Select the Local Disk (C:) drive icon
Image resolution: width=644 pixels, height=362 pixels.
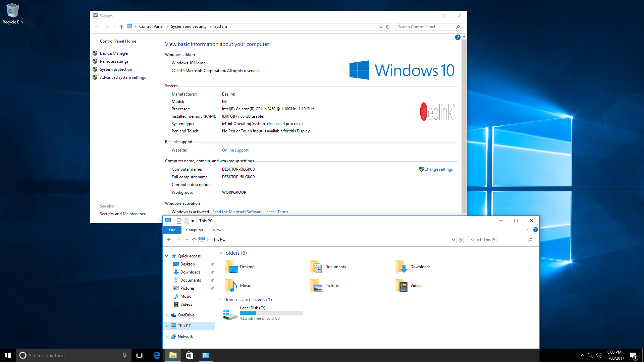[x=230, y=314]
